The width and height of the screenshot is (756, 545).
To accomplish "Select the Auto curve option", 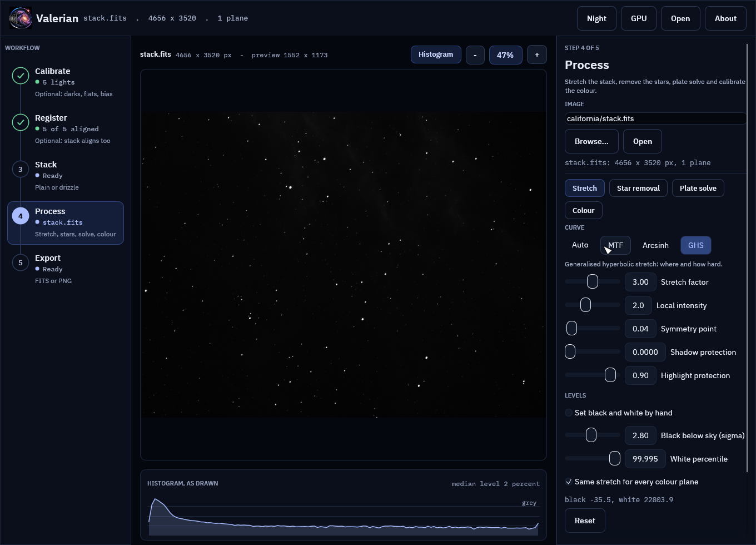I will coord(580,245).
